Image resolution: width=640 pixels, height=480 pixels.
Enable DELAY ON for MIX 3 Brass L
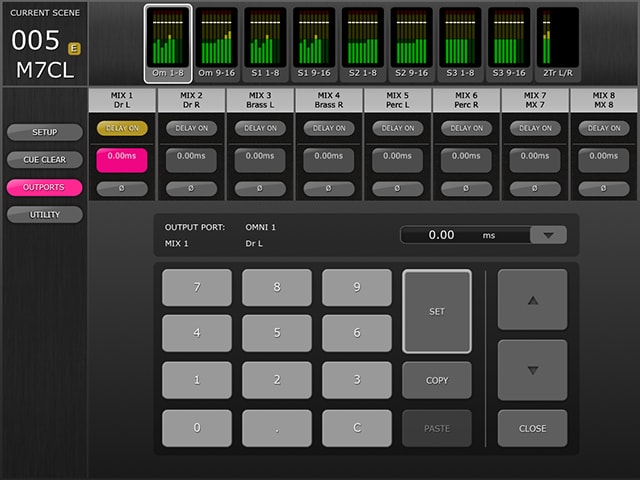pyautogui.click(x=259, y=128)
